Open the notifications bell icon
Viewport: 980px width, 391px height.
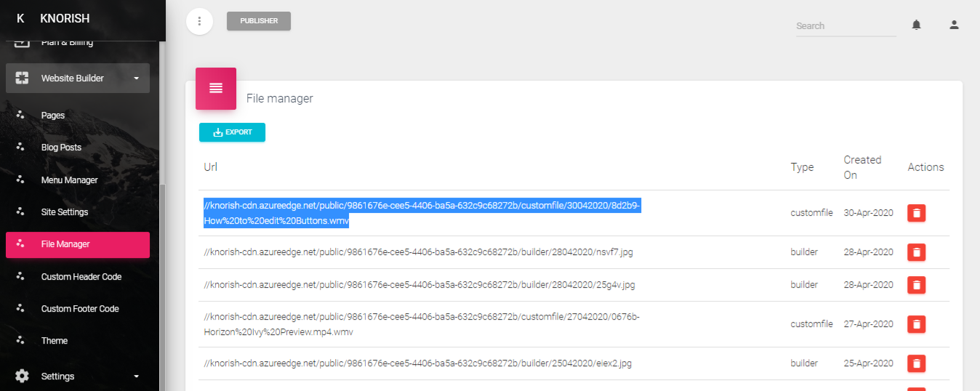(916, 25)
